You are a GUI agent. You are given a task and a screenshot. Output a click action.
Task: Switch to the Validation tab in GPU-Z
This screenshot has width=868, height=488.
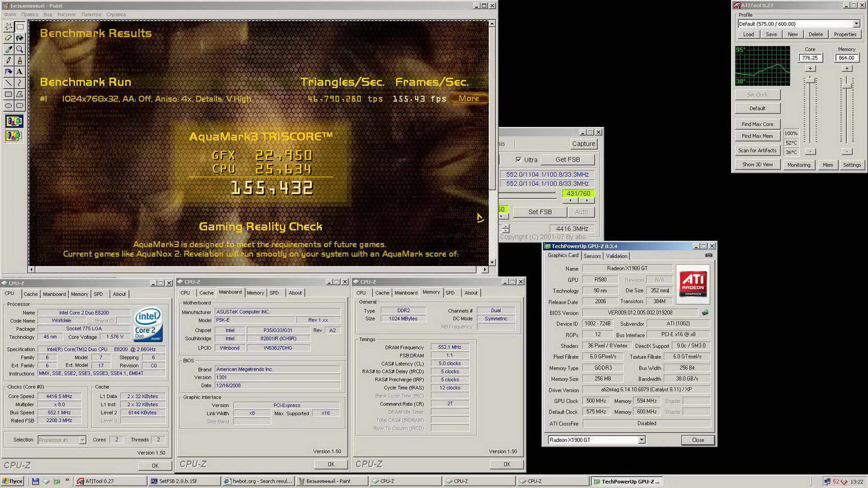click(x=616, y=256)
